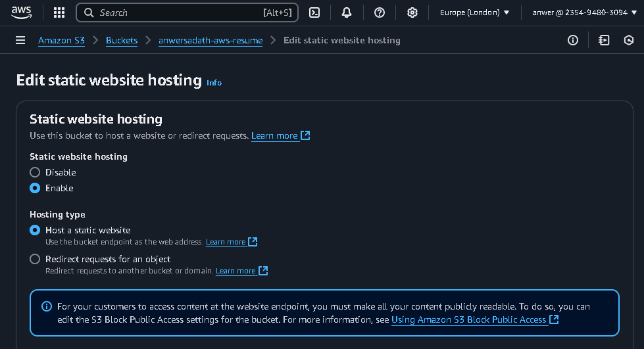Choose Redirect requests for an object
Viewport: 644px width, 349px height.
click(x=35, y=259)
